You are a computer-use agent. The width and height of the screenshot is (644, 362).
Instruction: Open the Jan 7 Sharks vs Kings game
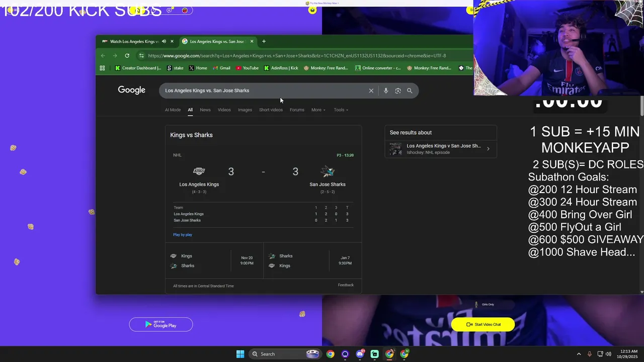312,261
